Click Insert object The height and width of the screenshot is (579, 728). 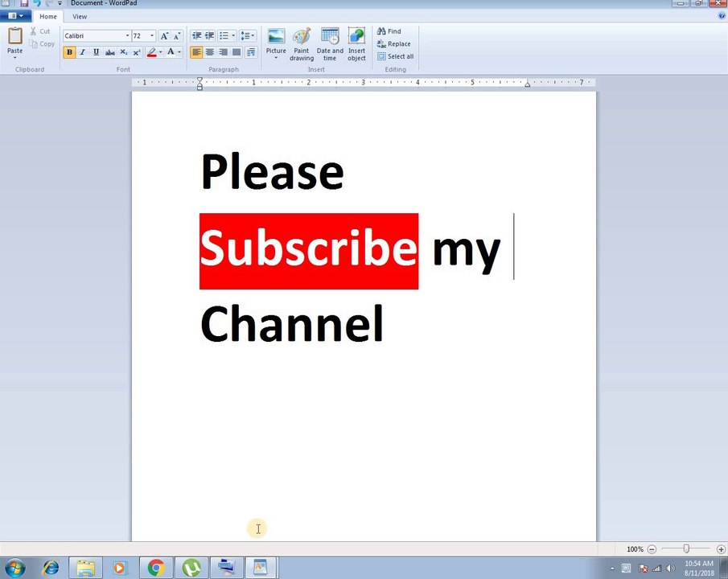[356, 44]
